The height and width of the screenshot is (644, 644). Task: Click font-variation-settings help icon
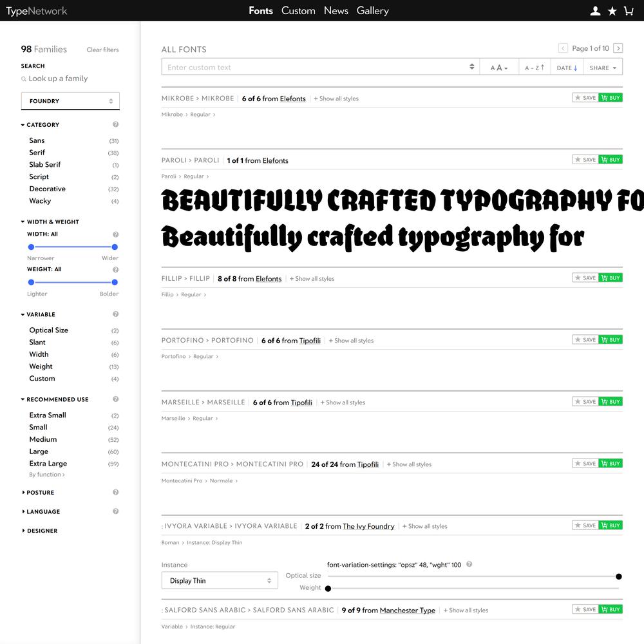pyautogui.click(x=469, y=564)
